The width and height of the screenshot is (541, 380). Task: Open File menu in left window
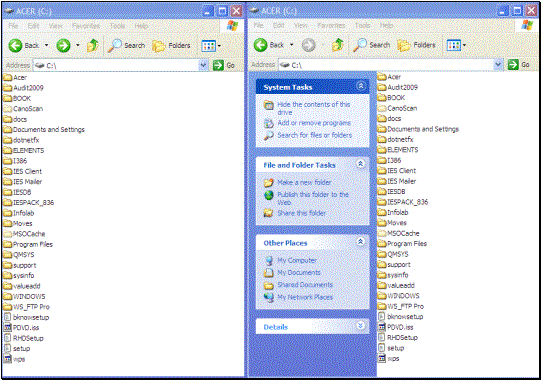click(x=13, y=26)
